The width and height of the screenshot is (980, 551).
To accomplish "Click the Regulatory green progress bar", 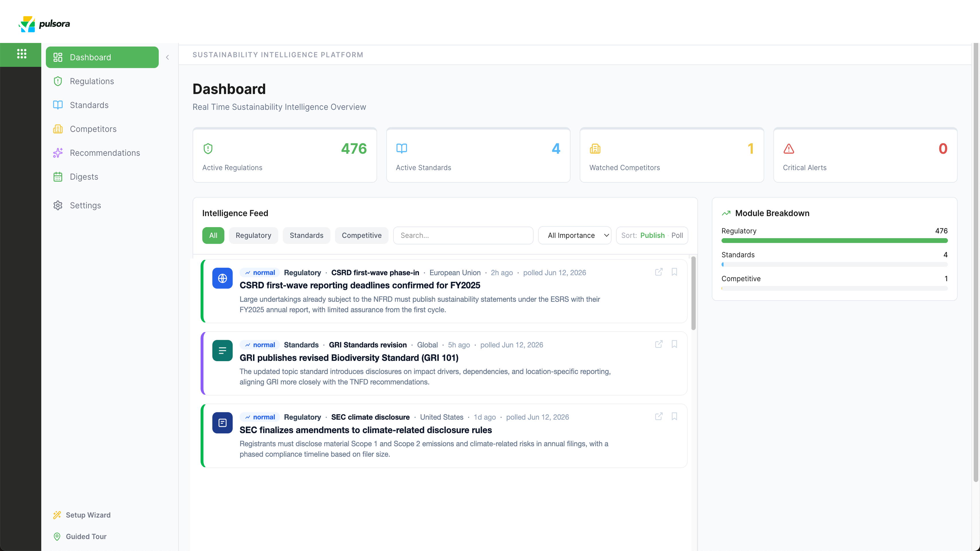I will (834, 241).
